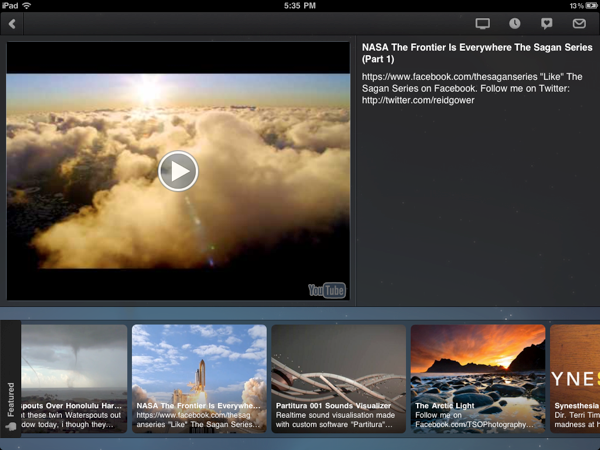Screen dimensions: 600x450
Task: Select NASA The Frontier Is Everywhere thumbnail
Action: tap(199, 379)
